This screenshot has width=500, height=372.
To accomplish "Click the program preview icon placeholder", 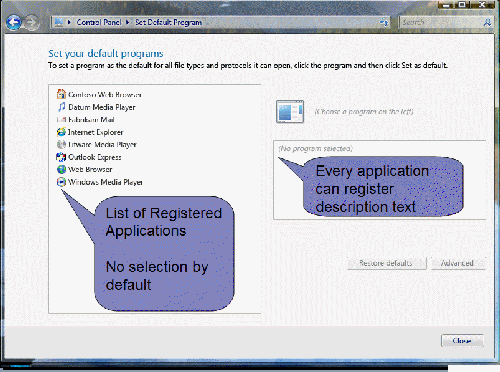I will click(290, 111).
